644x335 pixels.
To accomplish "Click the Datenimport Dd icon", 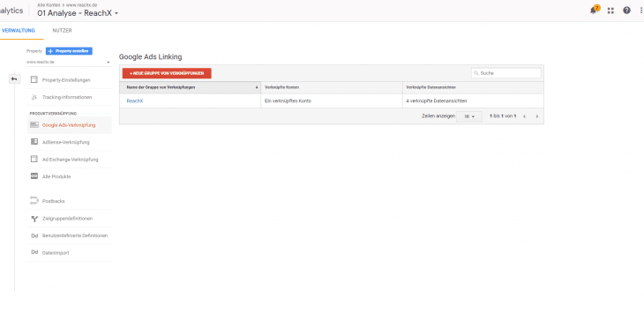I will click(34, 252).
